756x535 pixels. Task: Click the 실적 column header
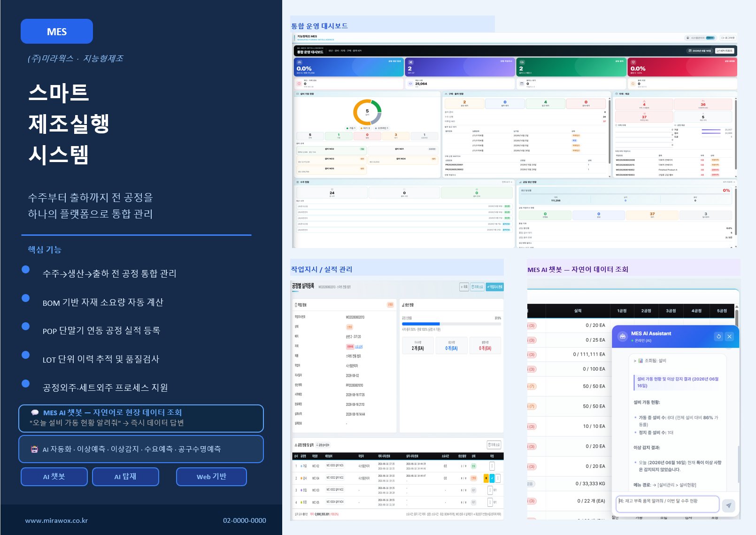click(578, 311)
